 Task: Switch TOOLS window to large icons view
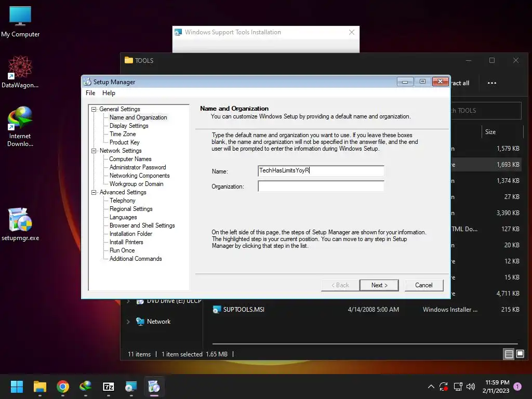click(520, 354)
